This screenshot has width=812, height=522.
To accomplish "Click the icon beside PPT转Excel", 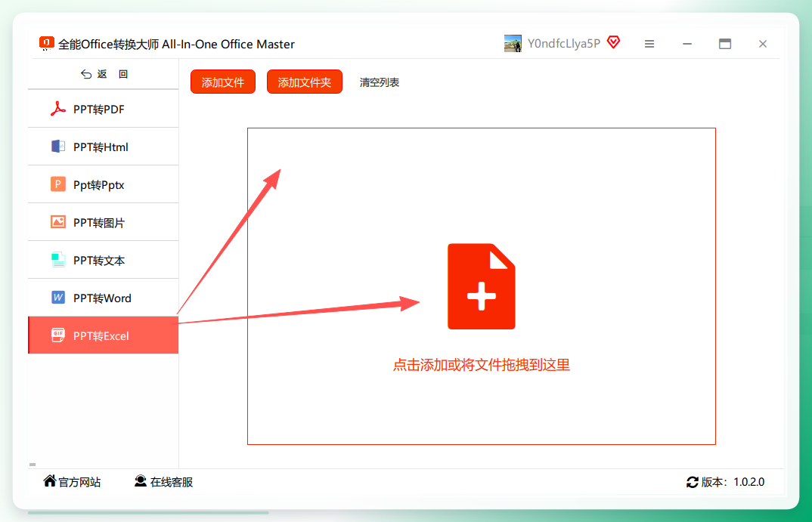I will click(58, 335).
